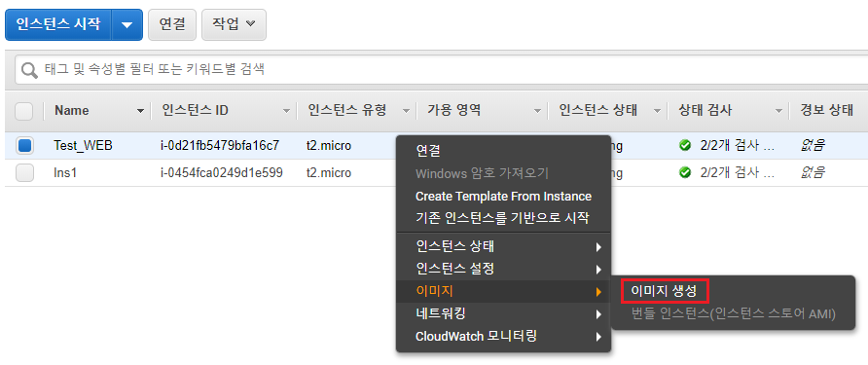Viewport: 868px width, 365px height.
Task: Click the arrow next to 인스턴스 상태
Action: coord(598,247)
